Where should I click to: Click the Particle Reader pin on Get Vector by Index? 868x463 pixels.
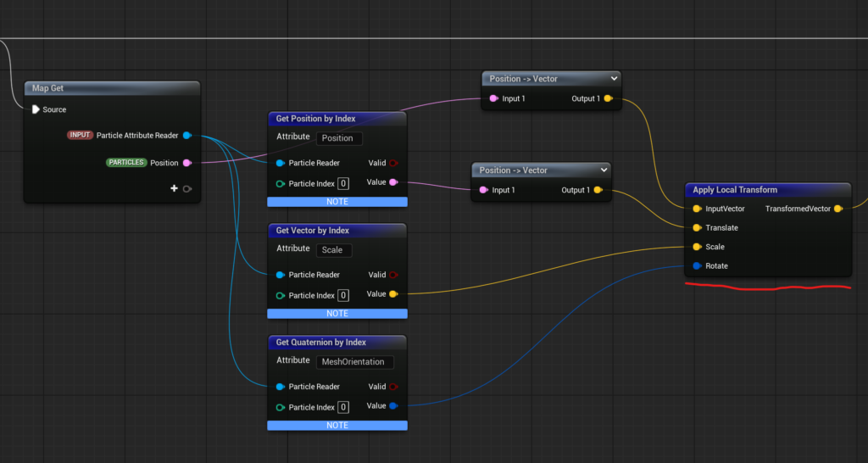coord(281,275)
